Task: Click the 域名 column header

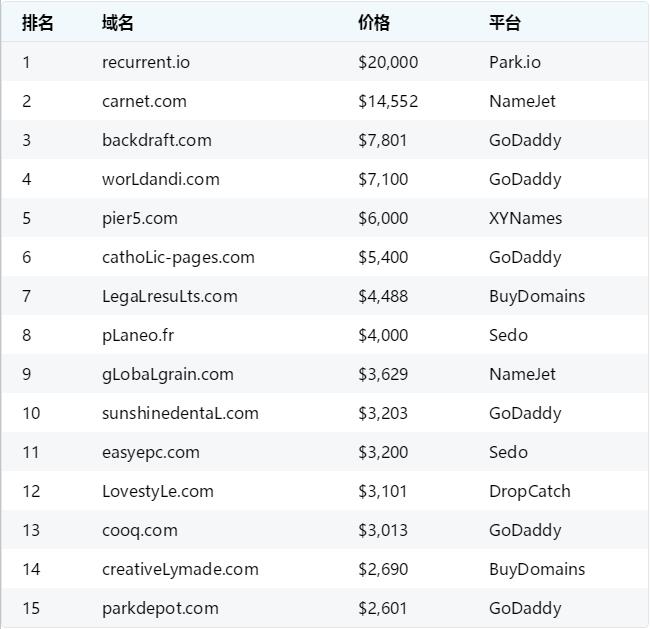Action: [x=117, y=22]
